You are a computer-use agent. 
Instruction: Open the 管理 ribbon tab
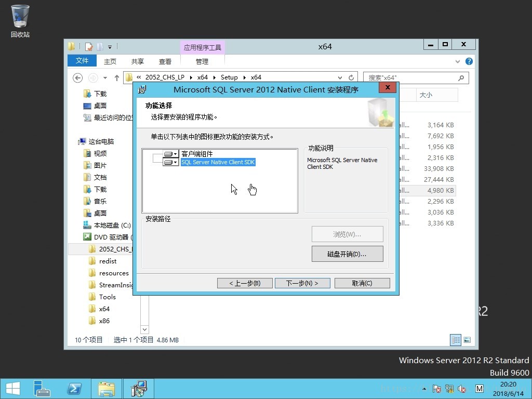(202, 61)
